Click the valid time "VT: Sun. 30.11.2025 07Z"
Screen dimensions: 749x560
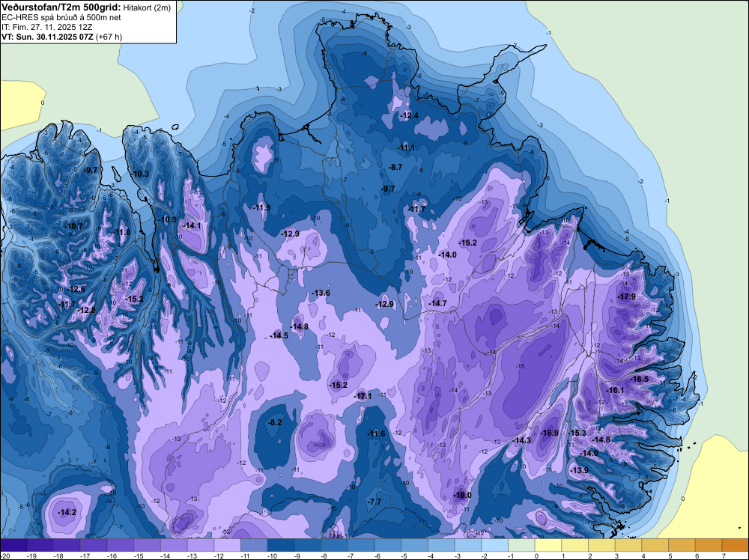point(48,37)
